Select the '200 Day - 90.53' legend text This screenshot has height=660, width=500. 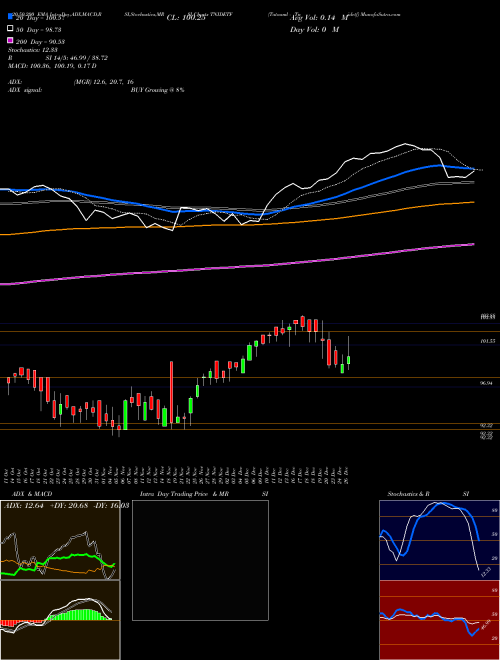click(40, 42)
